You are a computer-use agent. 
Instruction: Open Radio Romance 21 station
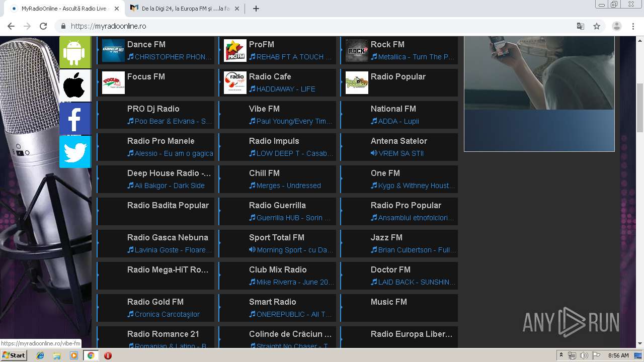point(156,337)
